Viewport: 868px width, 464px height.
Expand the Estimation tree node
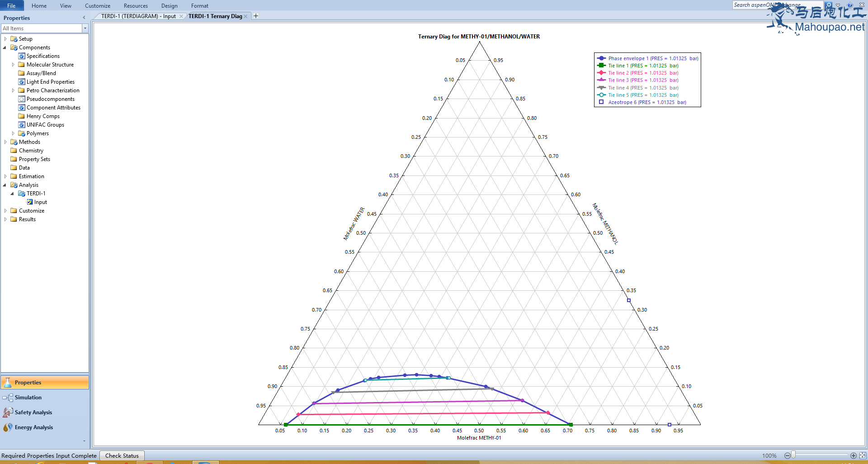pos(5,176)
